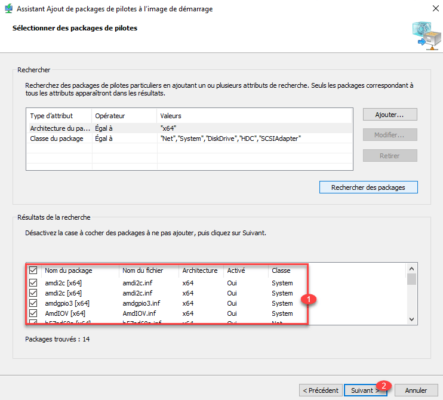Uncheck the first amdi2c [x64] package
Viewport: 443px width, 400px height.
(x=33, y=283)
